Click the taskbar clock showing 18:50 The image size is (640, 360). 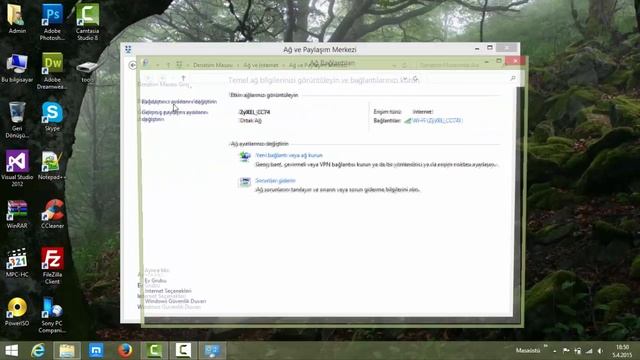(622, 351)
